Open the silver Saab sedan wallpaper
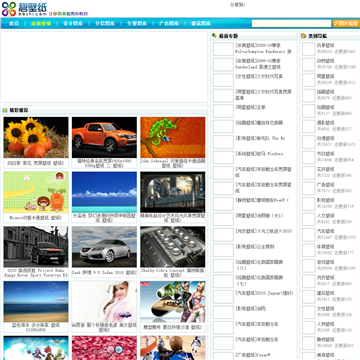Screen dimensions: 360x360 click(104, 247)
